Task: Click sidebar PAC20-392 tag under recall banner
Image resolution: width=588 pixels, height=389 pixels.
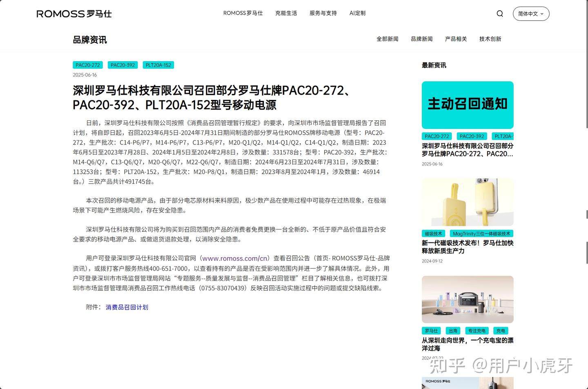Action: click(x=472, y=136)
